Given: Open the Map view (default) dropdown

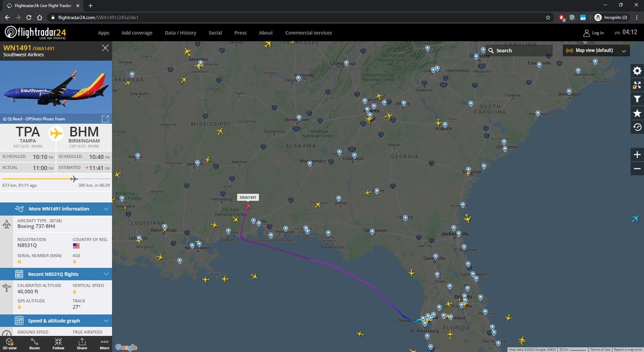Looking at the screenshot, I should pyautogui.click(x=596, y=50).
